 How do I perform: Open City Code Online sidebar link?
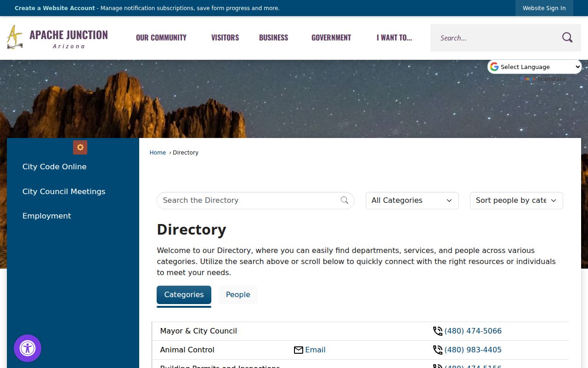click(x=54, y=167)
